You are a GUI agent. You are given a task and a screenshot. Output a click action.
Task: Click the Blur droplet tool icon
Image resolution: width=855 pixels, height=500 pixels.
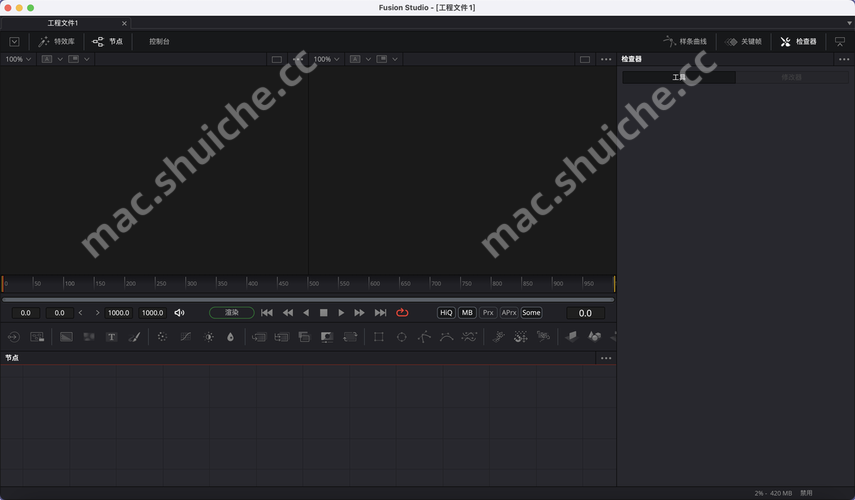click(x=230, y=337)
